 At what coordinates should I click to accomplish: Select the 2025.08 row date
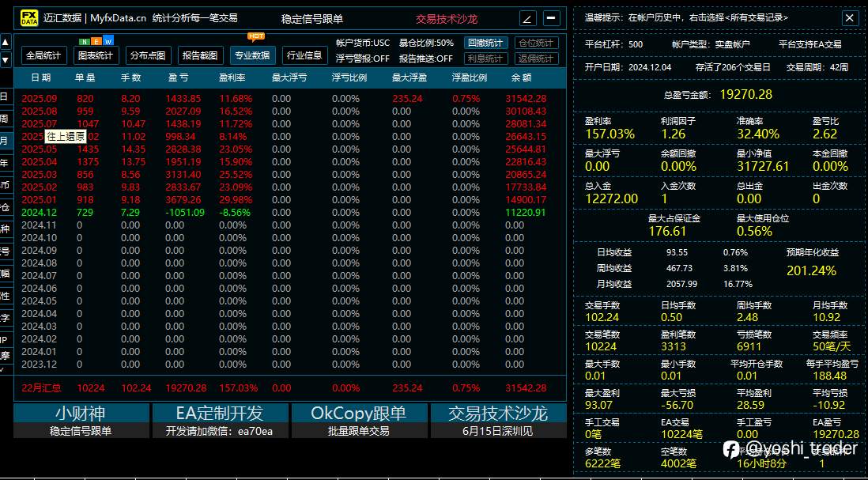[x=40, y=111]
